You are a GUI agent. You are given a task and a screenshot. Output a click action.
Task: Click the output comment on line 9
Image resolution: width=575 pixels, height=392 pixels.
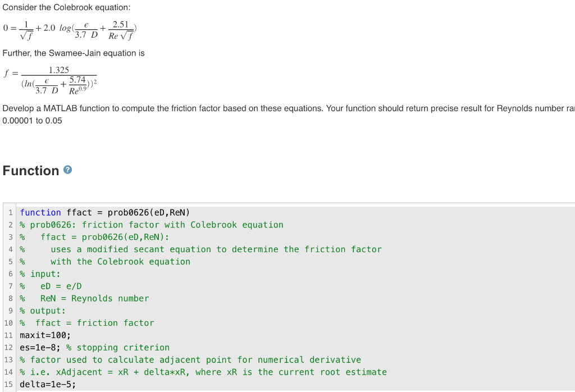click(42, 311)
